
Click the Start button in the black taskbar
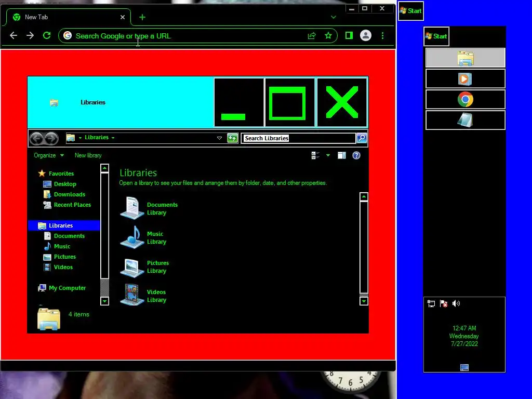click(x=436, y=36)
